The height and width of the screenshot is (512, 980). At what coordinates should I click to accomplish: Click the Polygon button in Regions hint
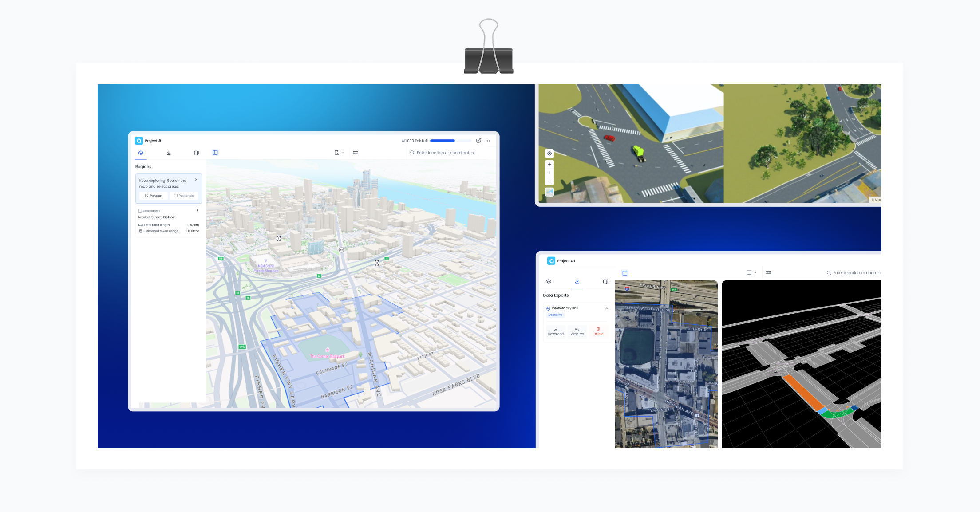pyautogui.click(x=154, y=196)
